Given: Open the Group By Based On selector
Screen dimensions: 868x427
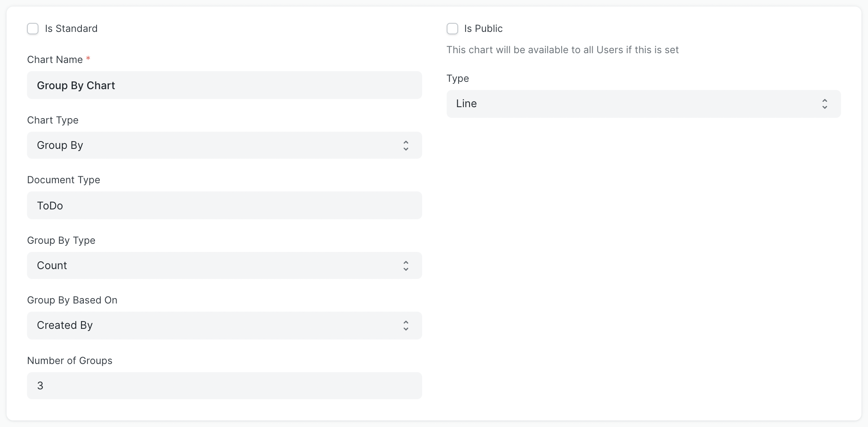Looking at the screenshot, I should [224, 326].
